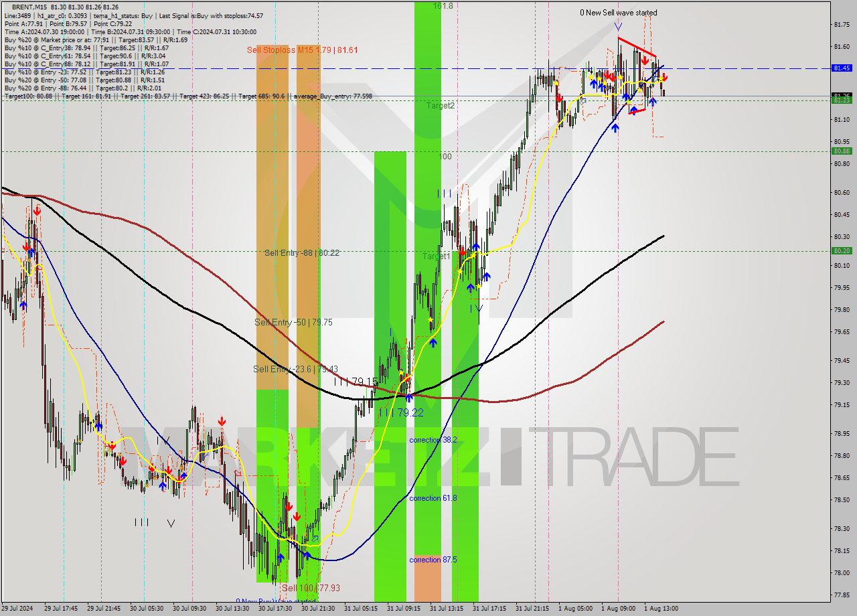The image size is (857, 616).
Task: Click the blue 81.45 price tag on axis
Action: coord(842,68)
